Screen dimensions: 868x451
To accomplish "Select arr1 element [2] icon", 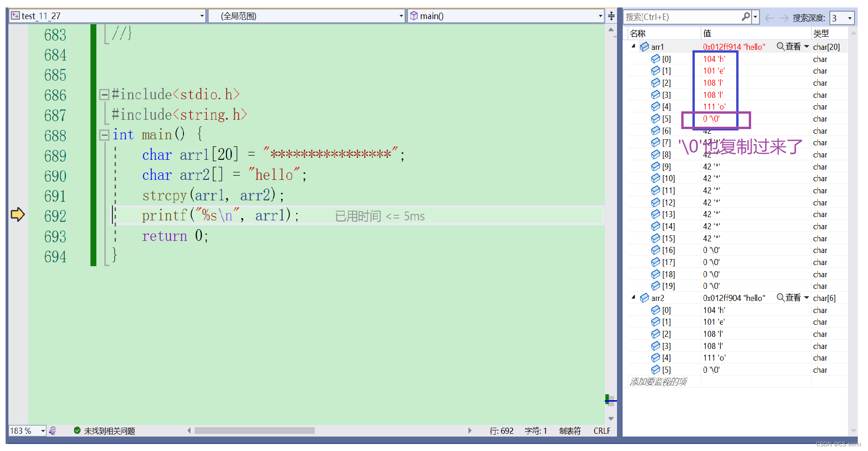I will click(656, 82).
